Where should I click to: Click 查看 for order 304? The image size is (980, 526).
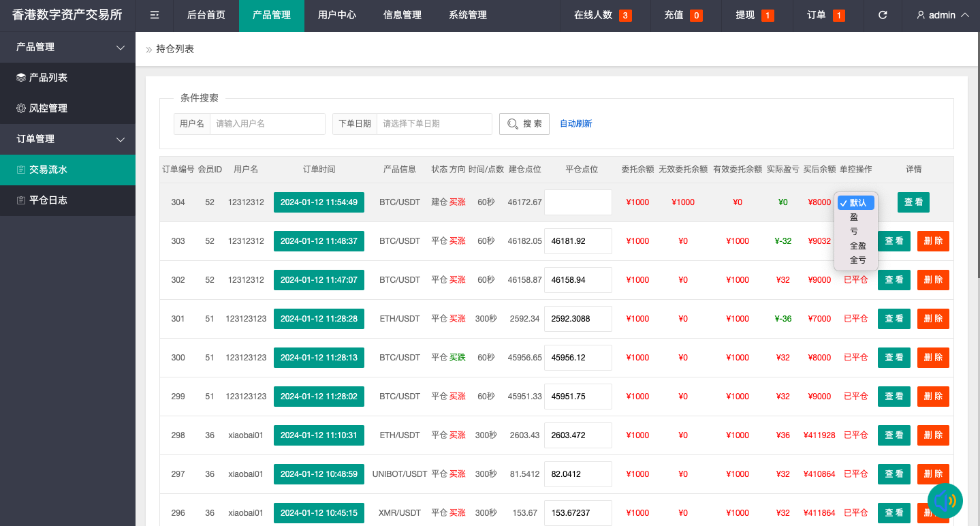(x=913, y=202)
